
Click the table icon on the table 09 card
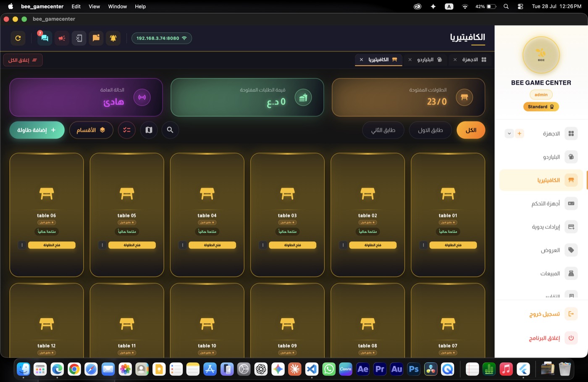click(x=287, y=324)
